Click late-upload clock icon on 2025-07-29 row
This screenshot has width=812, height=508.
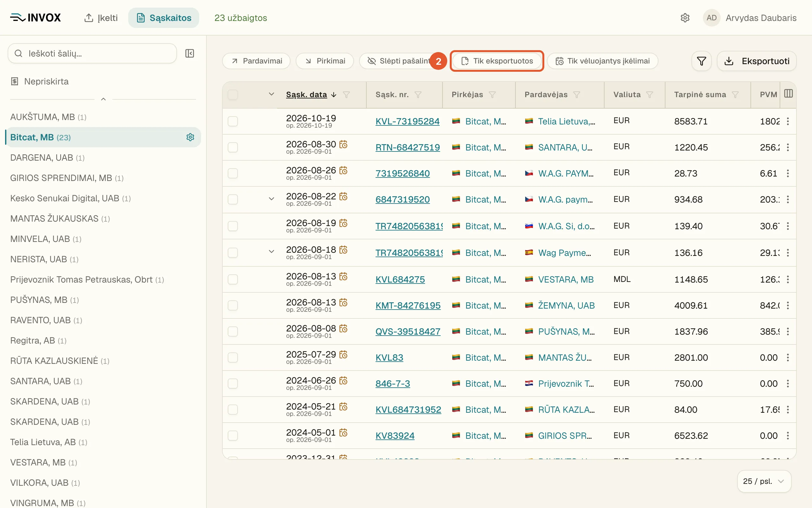click(x=343, y=354)
